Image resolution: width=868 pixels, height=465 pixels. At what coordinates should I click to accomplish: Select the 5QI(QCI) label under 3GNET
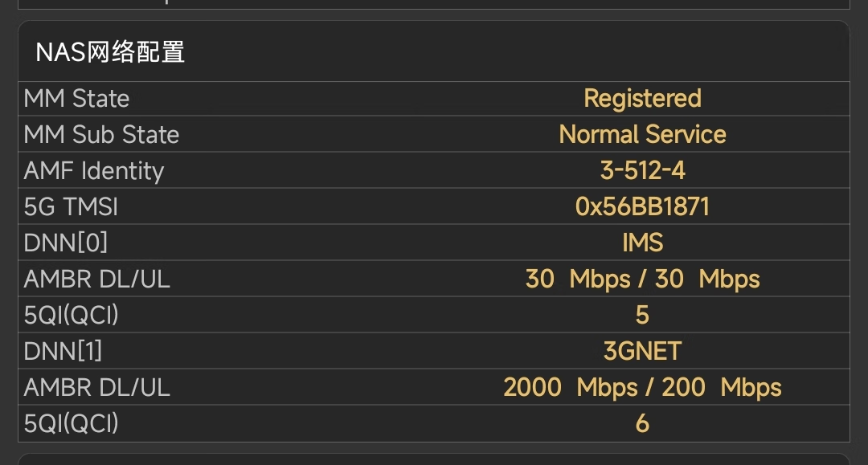click(x=72, y=424)
